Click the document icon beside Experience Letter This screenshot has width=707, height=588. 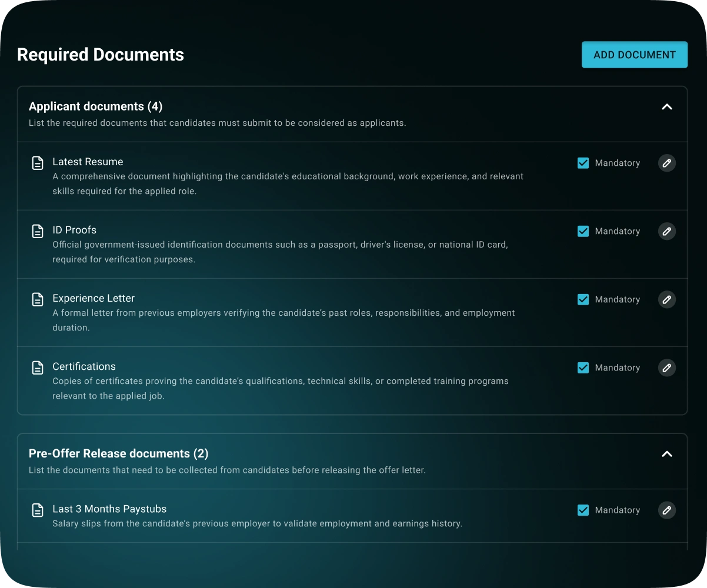[x=38, y=299]
